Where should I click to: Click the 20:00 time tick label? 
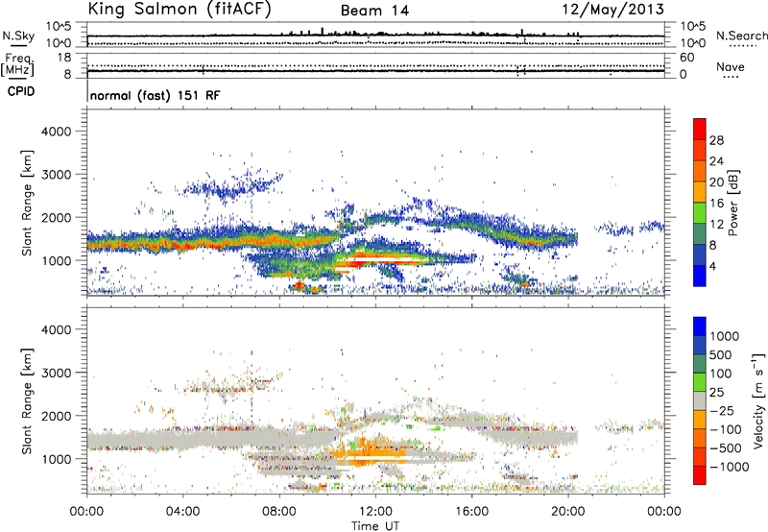pos(568,512)
